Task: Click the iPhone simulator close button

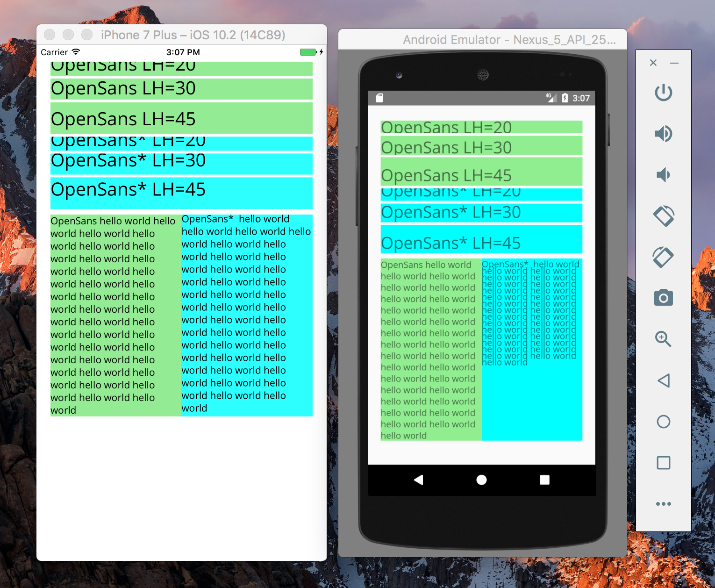Action: coord(50,35)
